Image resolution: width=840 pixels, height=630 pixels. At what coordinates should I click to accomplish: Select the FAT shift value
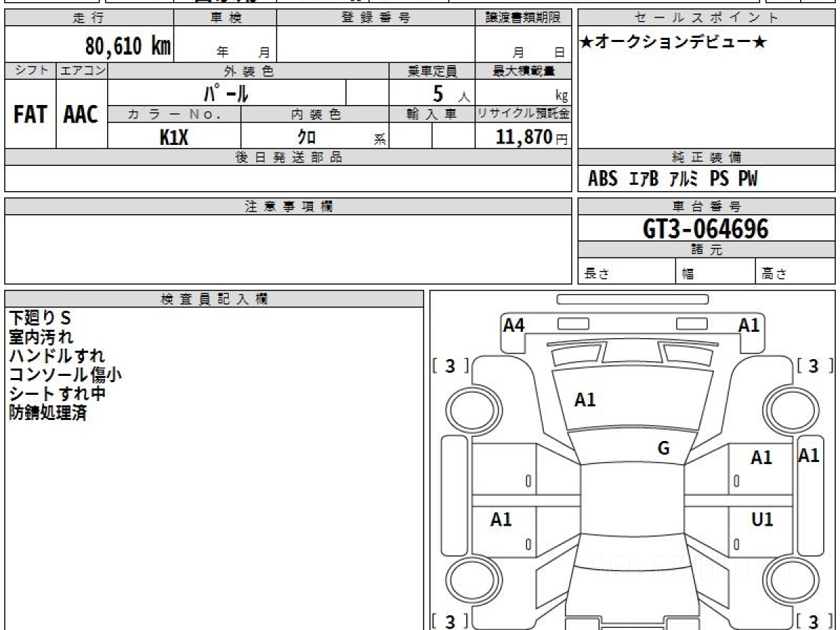pyautogui.click(x=30, y=115)
